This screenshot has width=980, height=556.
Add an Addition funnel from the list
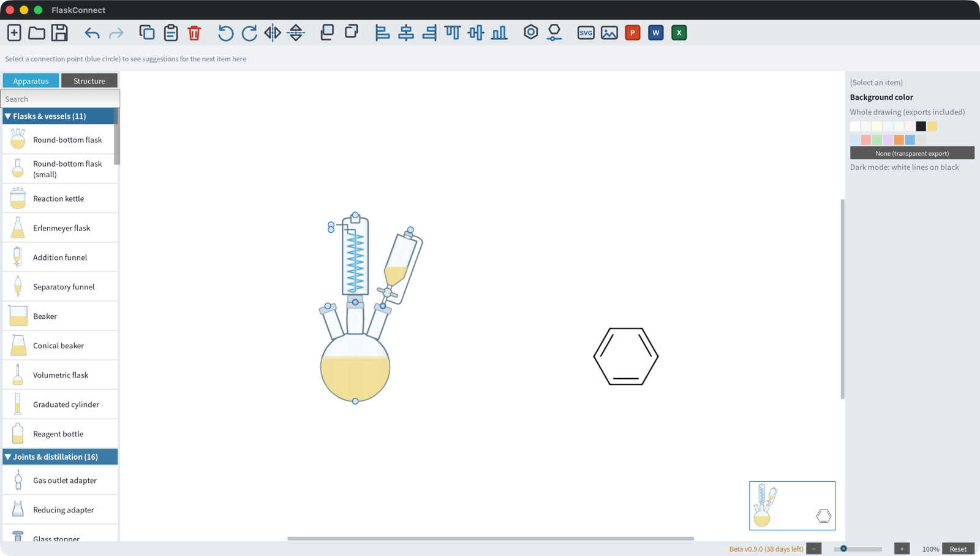click(60, 257)
